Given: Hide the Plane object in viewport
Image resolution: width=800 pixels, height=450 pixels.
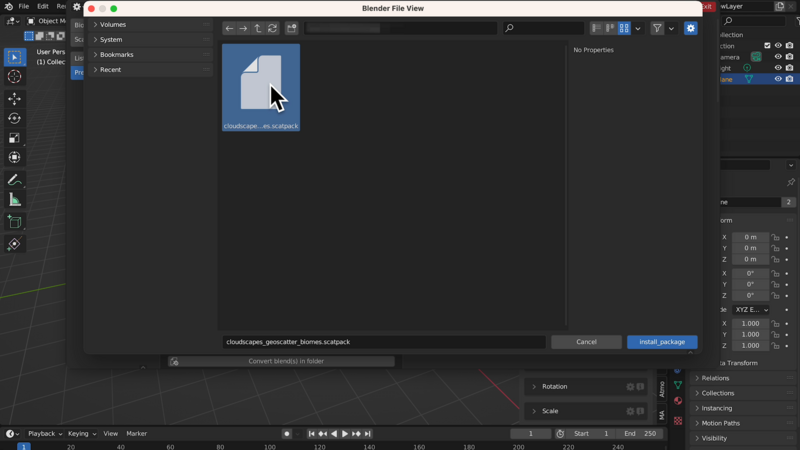Looking at the screenshot, I should 778,79.
